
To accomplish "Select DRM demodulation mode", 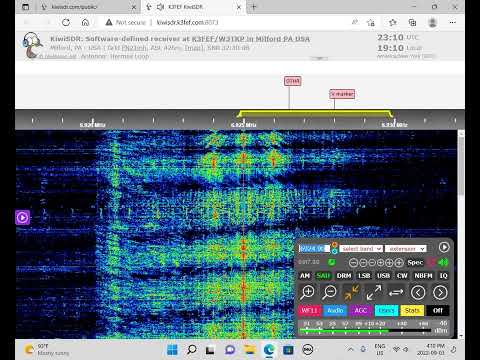I will click(x=344, y=276).
